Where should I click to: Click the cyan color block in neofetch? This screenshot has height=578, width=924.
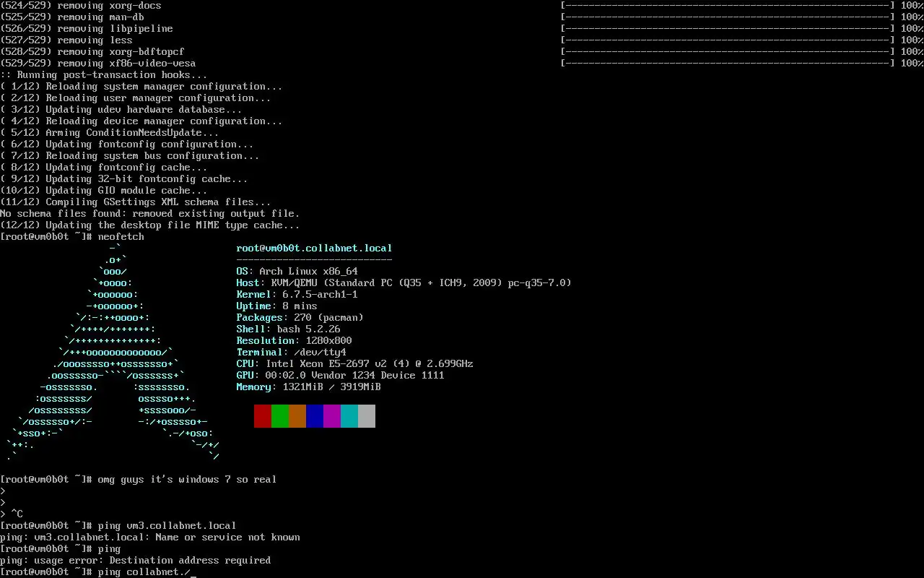click(349, 416)
